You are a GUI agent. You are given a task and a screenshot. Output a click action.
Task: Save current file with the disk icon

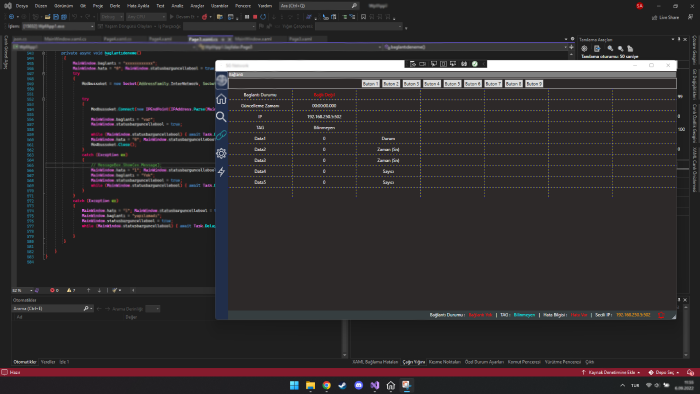[56, 17]
